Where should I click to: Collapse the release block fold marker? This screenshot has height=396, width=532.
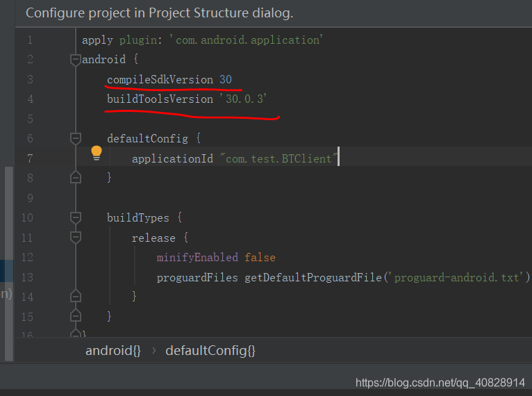coord(75,238)
